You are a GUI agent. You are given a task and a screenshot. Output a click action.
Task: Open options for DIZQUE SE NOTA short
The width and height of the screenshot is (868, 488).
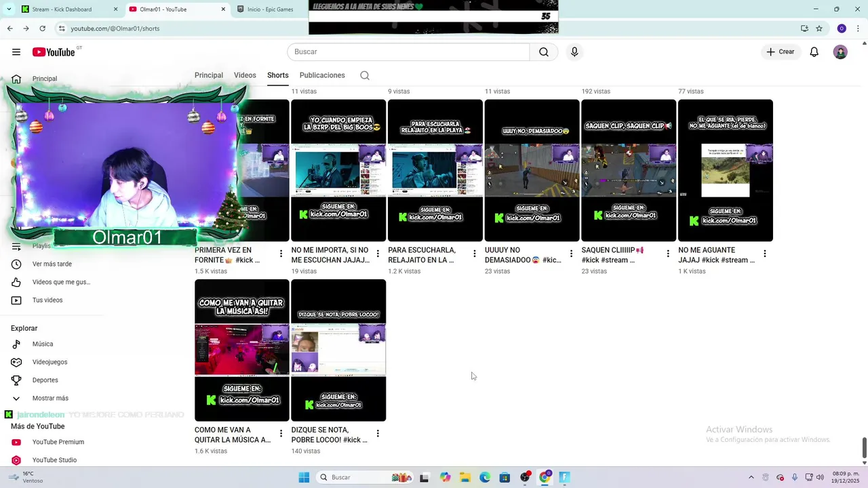tap(378, 434)
